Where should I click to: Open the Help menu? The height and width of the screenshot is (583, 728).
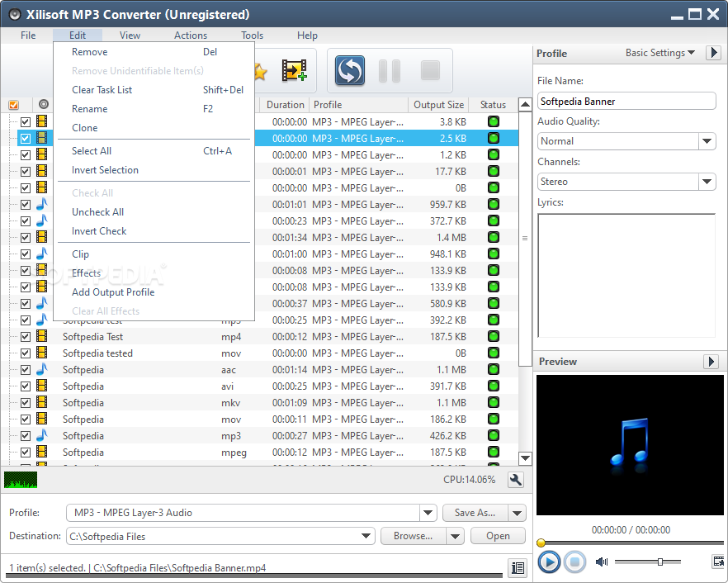pyautogui.click(x=307, y=36)
